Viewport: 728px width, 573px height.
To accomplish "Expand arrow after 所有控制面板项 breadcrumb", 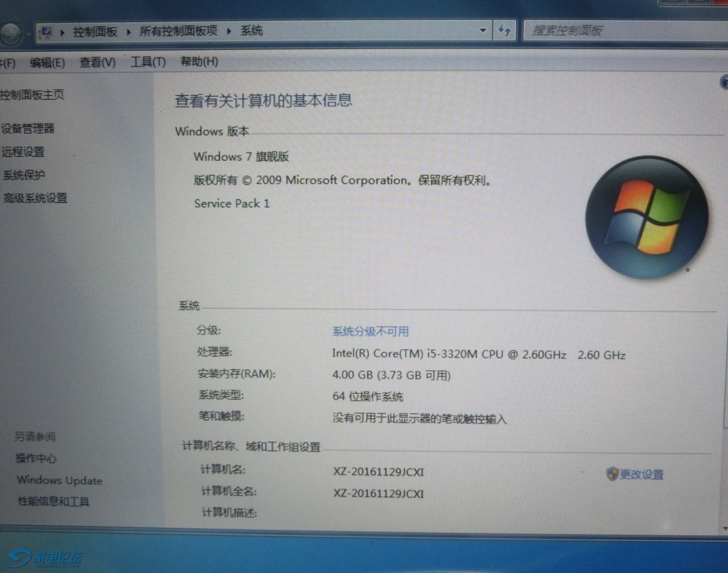I will tap(229, 31).
